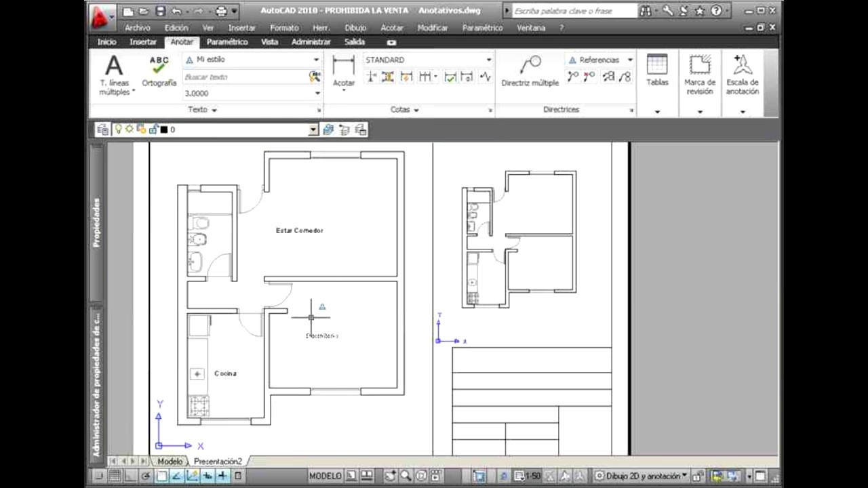Click the find text icon next to Buscar texto
The width and height of the screenshot is (868, 488).
314,77
